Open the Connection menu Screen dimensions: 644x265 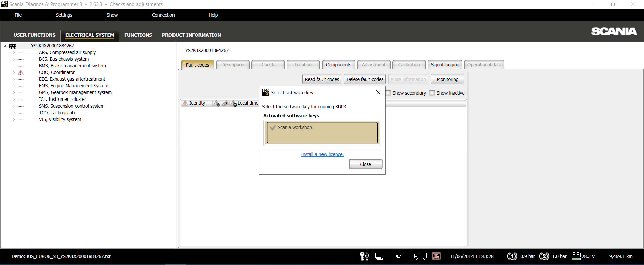coord(163,15)
